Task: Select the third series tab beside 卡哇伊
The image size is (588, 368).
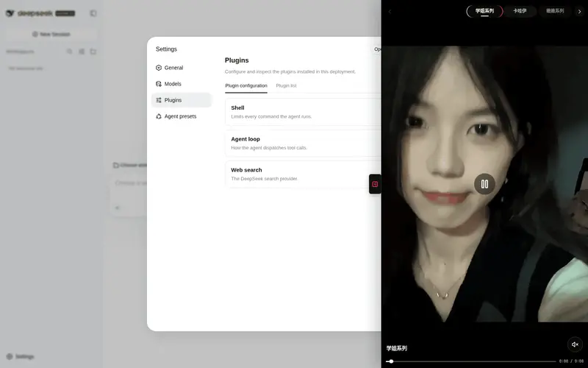Action: [x=555, y=11]
